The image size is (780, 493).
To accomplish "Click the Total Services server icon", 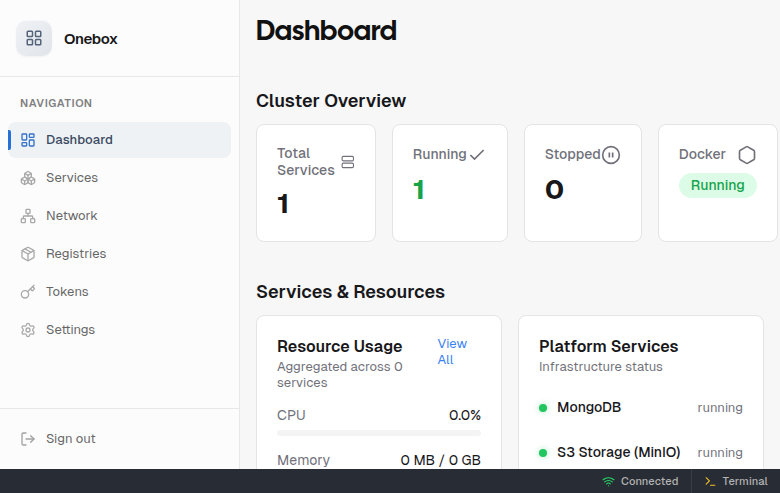I will (348, 162).
